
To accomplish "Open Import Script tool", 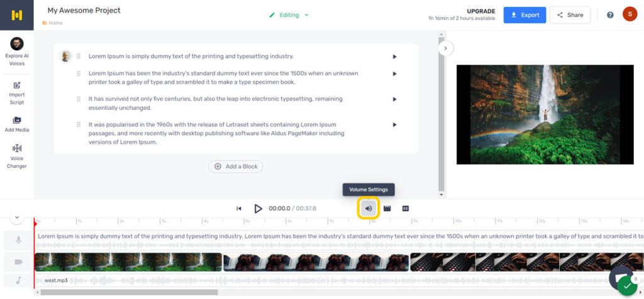I will [x=17, y=93].
